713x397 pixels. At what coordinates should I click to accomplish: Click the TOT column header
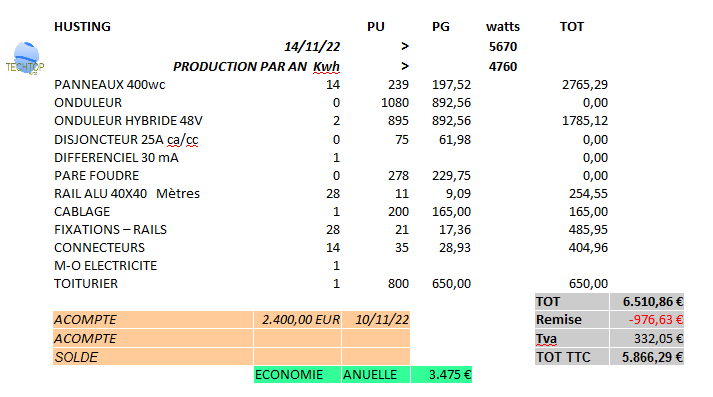(572, 26)
